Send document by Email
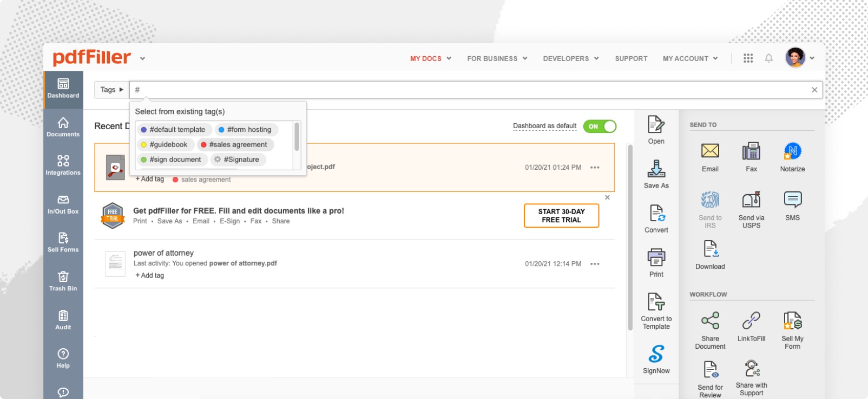This screenshot has height=399, width=868. (x=710, y=157)
